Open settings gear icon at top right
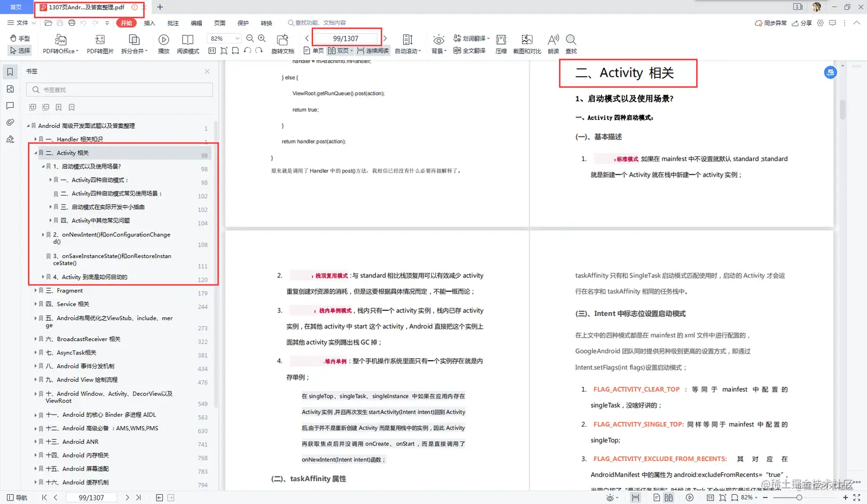The image size is (867, 504). click(x=821, y=23)
